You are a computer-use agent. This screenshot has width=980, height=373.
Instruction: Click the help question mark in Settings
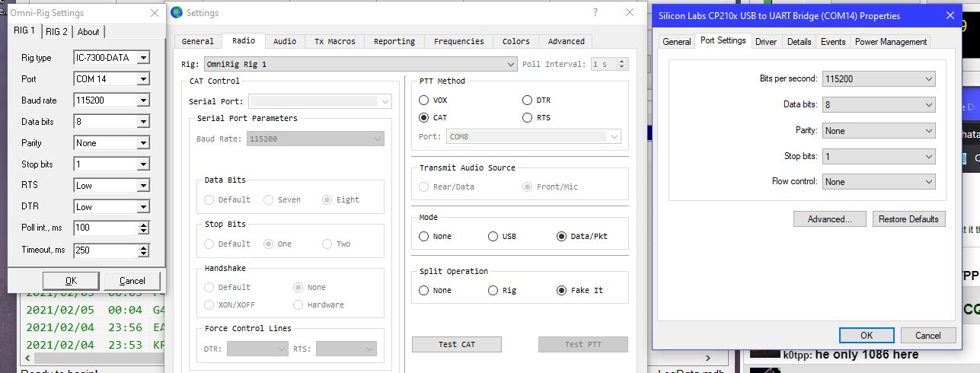[595, 12]
